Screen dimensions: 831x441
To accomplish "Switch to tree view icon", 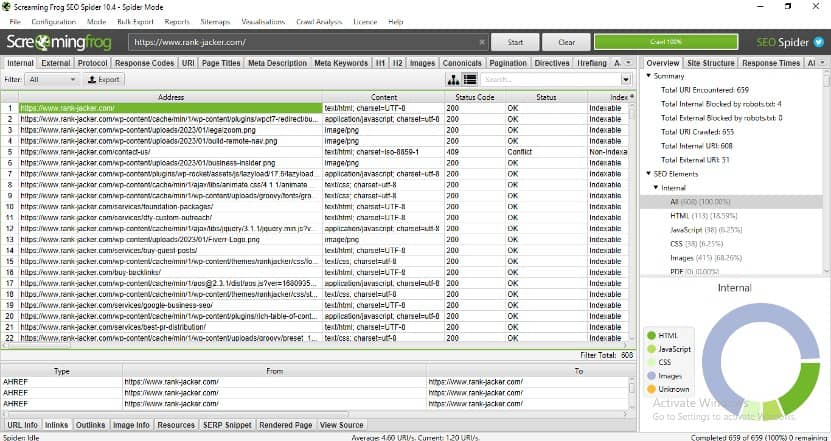I will click(453, 80).
